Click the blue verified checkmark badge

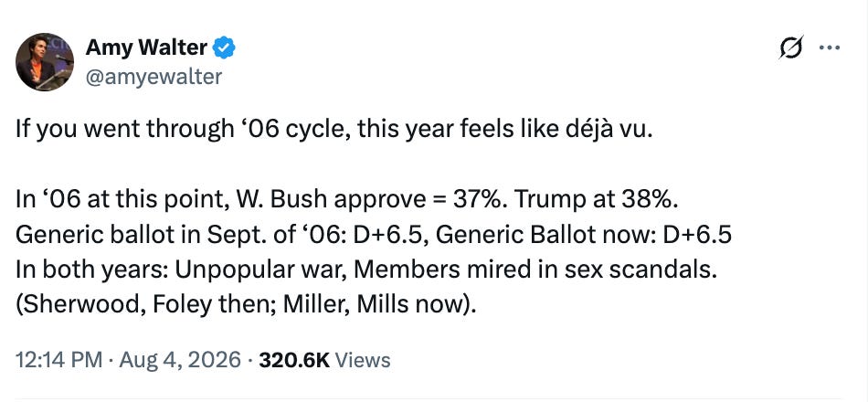pyautogui.click(x=224, y=48)
